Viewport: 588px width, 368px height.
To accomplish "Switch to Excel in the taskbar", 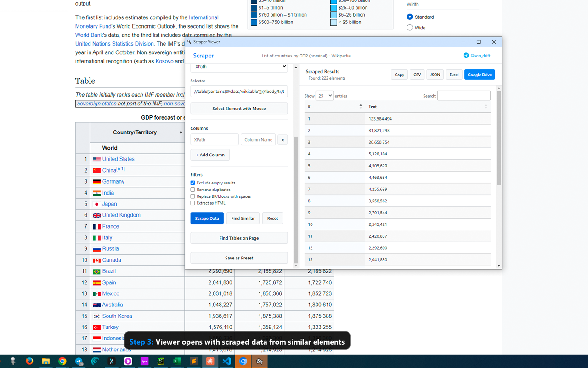I will [177, 361].
